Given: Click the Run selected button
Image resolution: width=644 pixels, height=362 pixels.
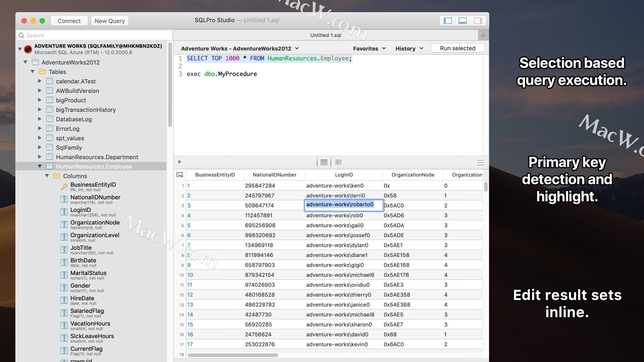Looking at the screenshot, I should (x=458, y=48).
